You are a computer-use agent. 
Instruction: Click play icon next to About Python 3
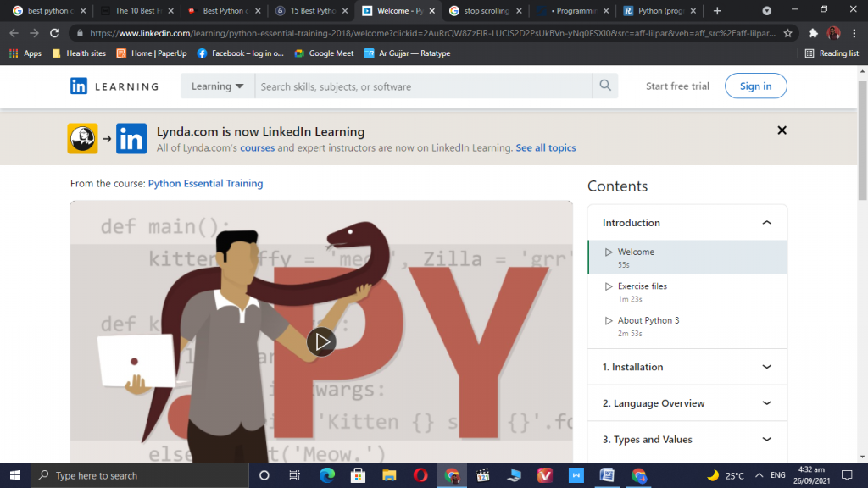click(609, 320)
